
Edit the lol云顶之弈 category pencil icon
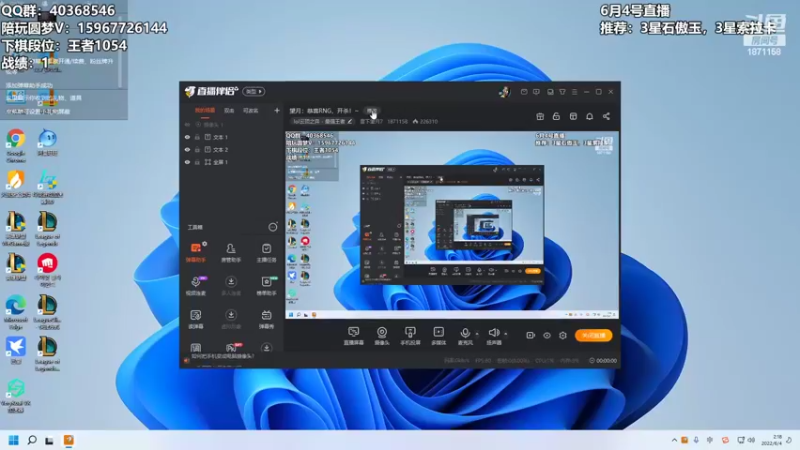point(349,121)
